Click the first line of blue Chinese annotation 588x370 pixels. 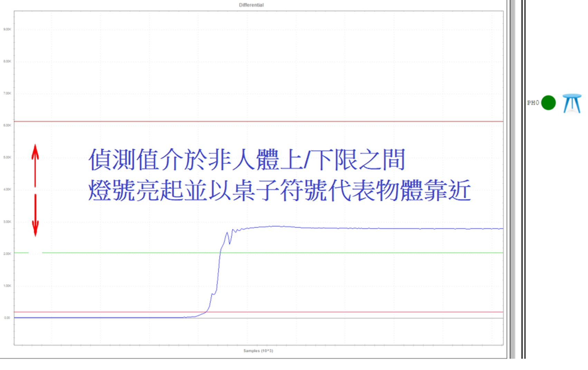(247, 160)
